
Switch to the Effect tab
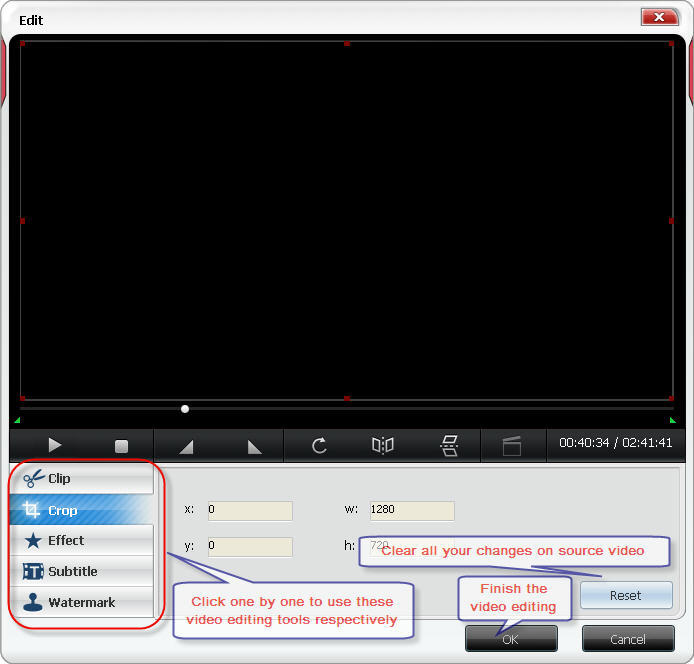[81, 540]
